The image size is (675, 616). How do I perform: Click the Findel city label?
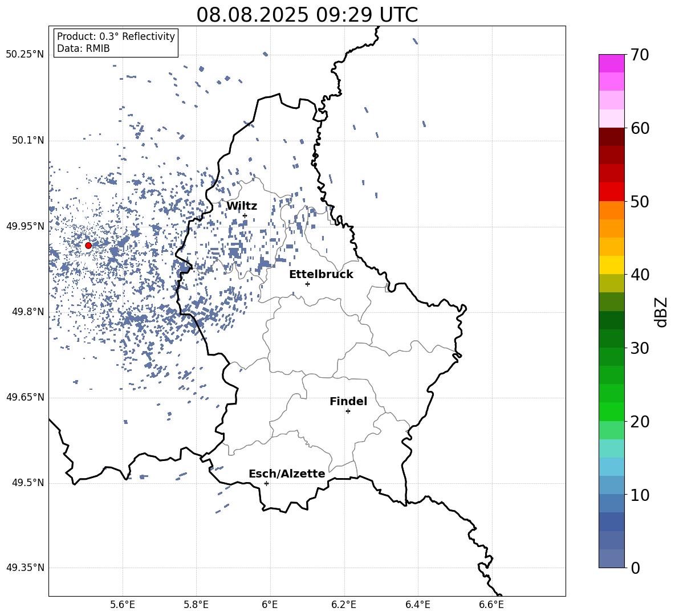(x=348, y=401)
